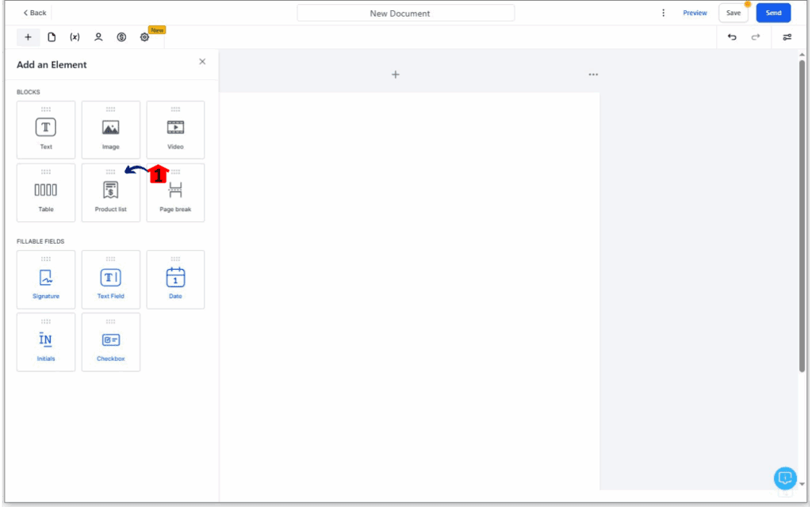Select the Text block element
This screenshot has width=812, height=507.
pyautogui.click(x=45, y=129)
